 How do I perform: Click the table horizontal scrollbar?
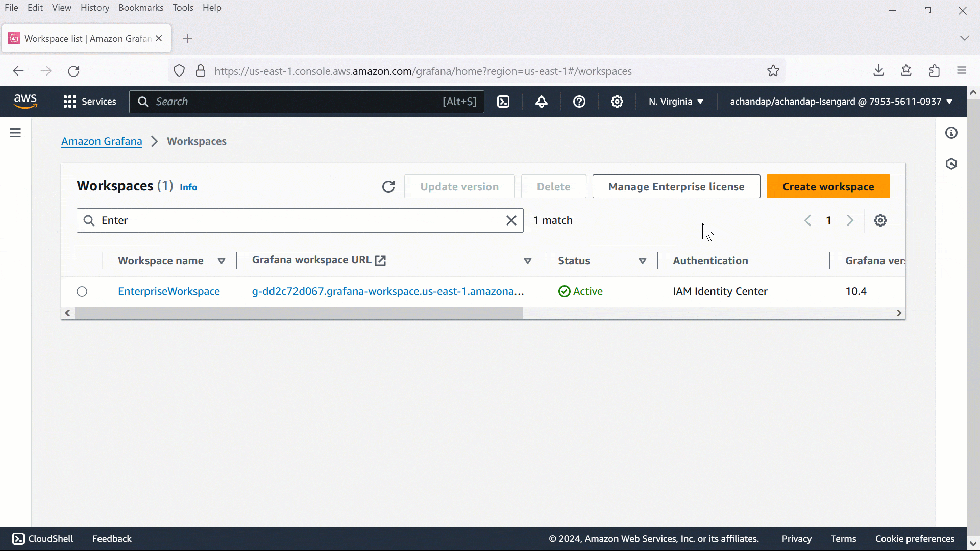coord(299,313)
